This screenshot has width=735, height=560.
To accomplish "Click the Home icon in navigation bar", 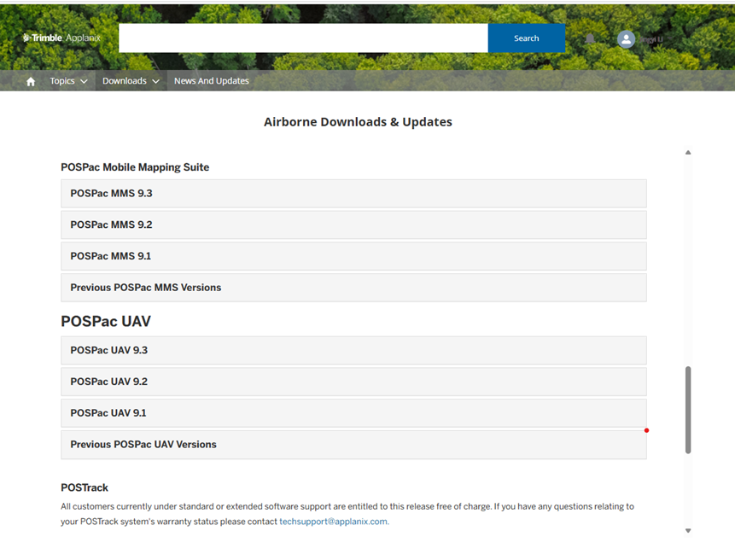I will pos(31,81).
